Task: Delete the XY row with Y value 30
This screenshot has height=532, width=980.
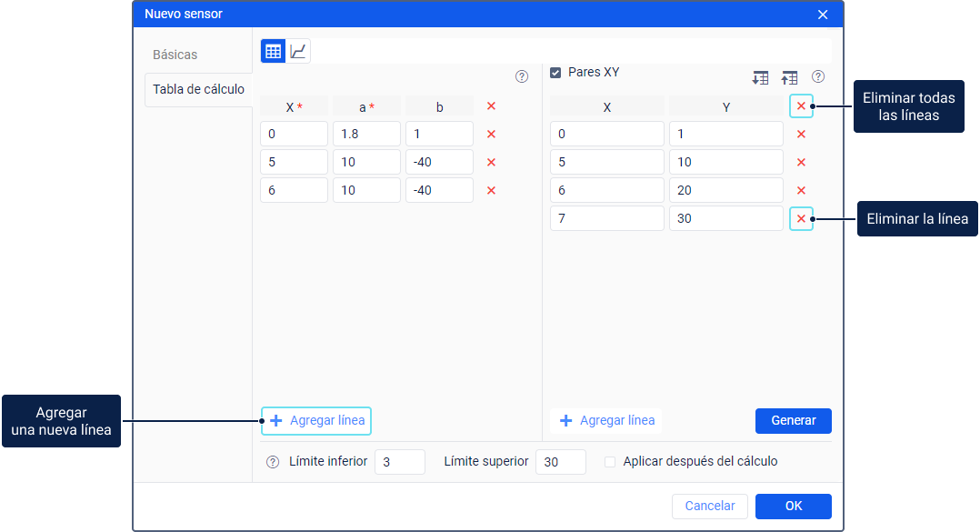Action: (801, 219)
